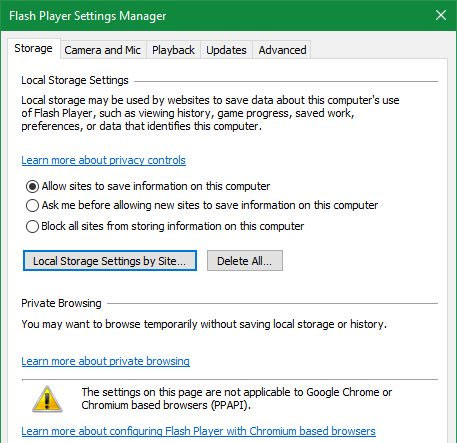
Task: Close the Flash Player Settings Manager window
Action: (x=441, y=15)
